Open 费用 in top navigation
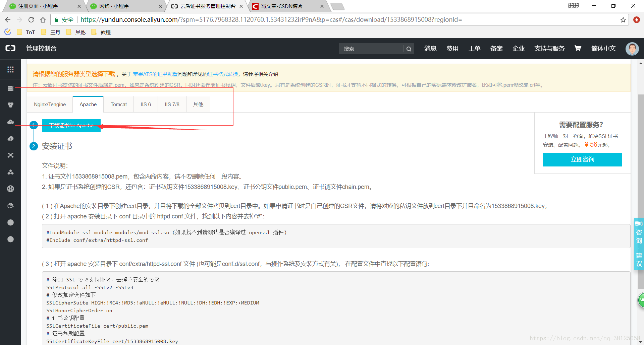Viewport: 644px width, 345px height. pyautogui.click(x=452, y=49)
